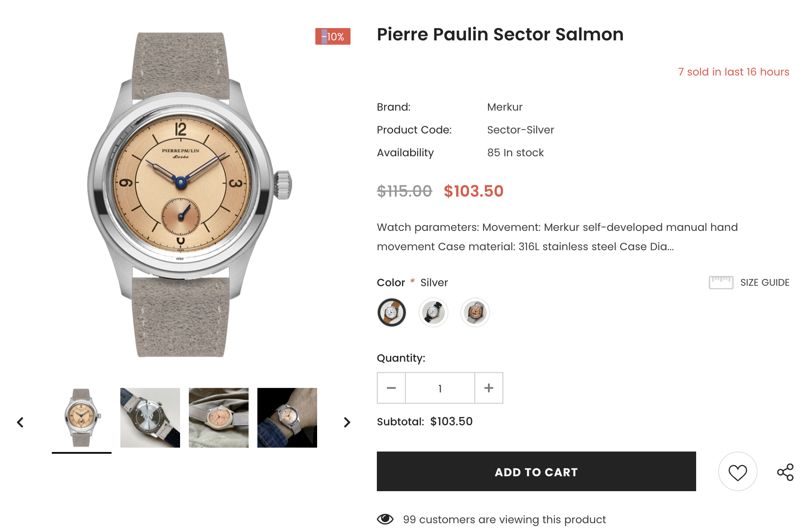Advance thumbnails with right arrow
This screenshot has height=532, width=802.
pyautogui.click(x=347, y=422)
